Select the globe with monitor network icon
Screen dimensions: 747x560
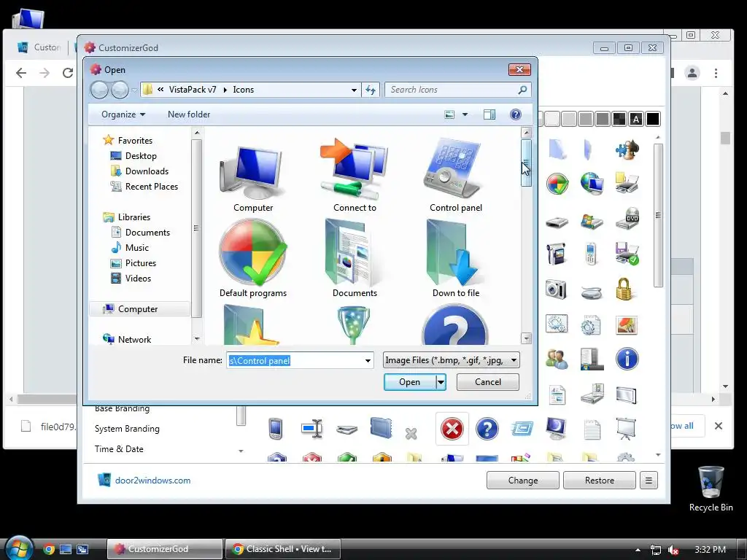[592, 184]
